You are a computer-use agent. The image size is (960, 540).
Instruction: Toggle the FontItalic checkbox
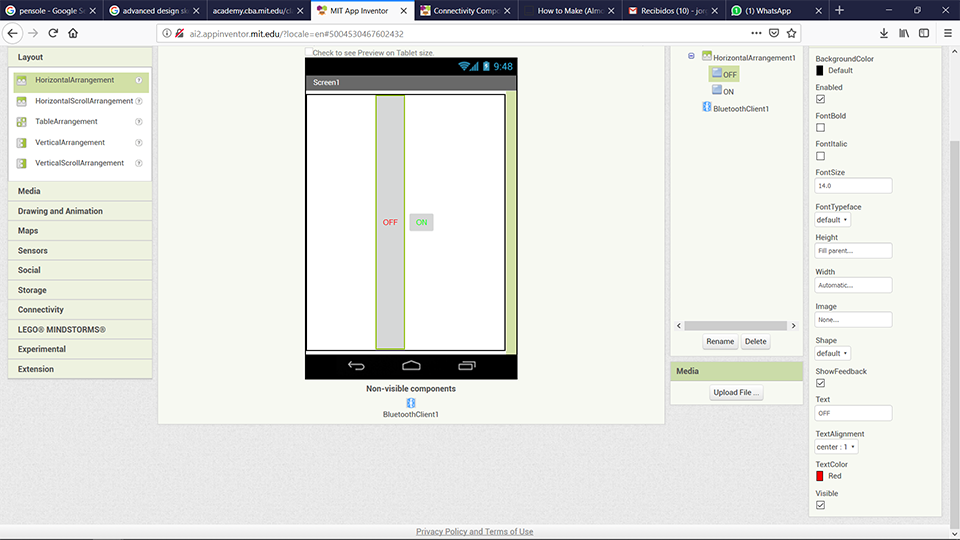click(x=820, y=156)
